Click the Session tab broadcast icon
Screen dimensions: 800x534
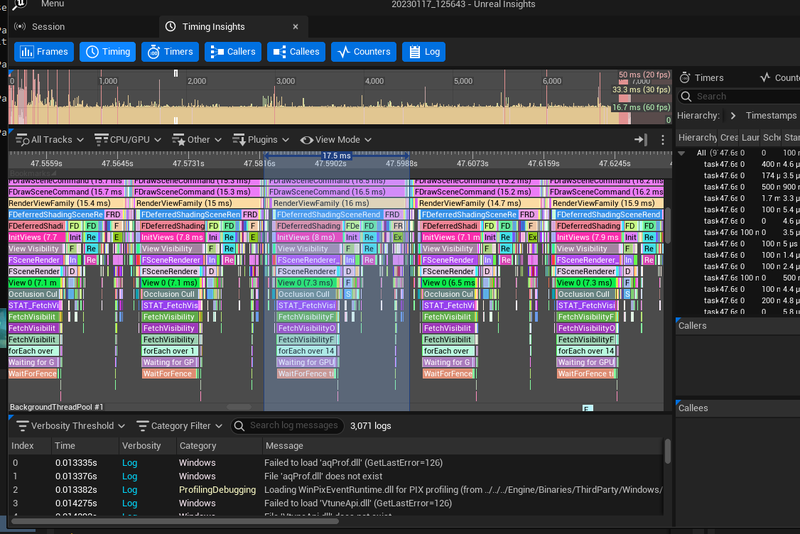point(20,27)
